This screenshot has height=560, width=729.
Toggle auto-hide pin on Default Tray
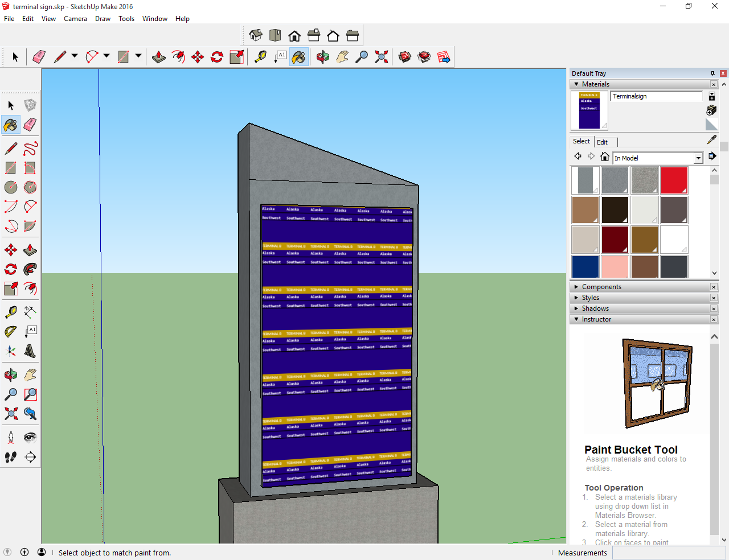[x=712, y=73]
